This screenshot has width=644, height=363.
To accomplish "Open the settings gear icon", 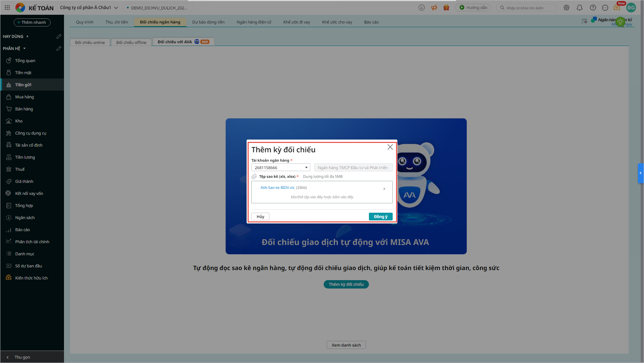I will [x=566, y=7].
